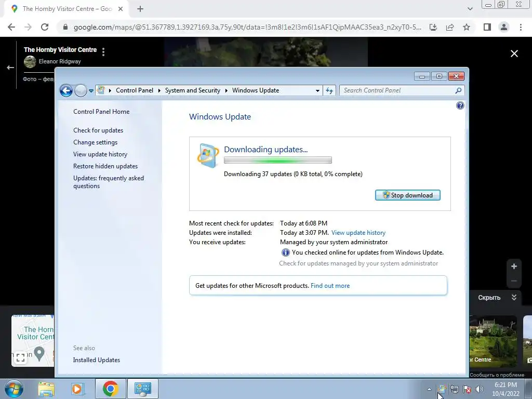Refresh the Windows Update page
This screenshot has width=532, height=399.
point(329,90)
